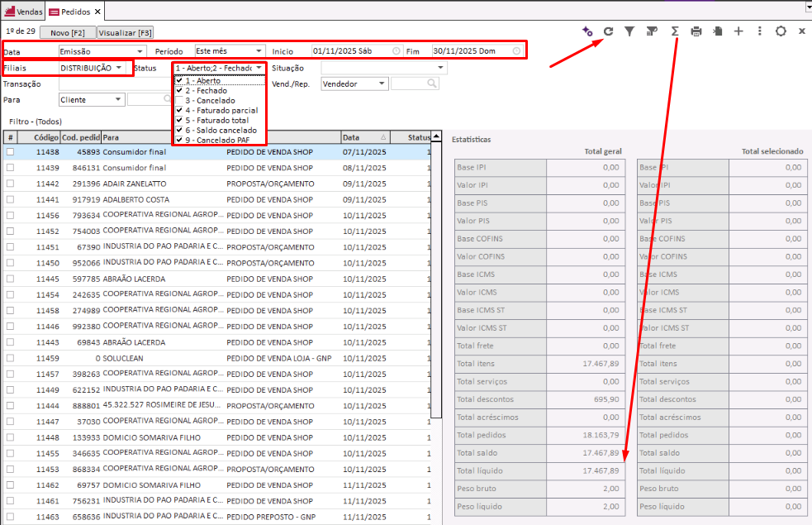
Task: Open the Período 'Este mês' dropdown
Action: [x=230, y=51]
